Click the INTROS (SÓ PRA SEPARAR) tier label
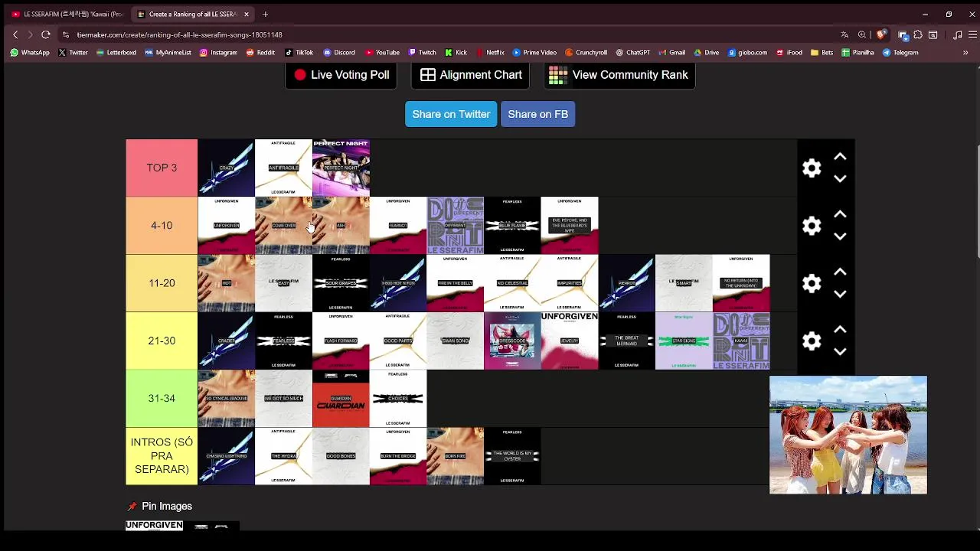This screenshot has width=980, height=551. tap(162, 456)
